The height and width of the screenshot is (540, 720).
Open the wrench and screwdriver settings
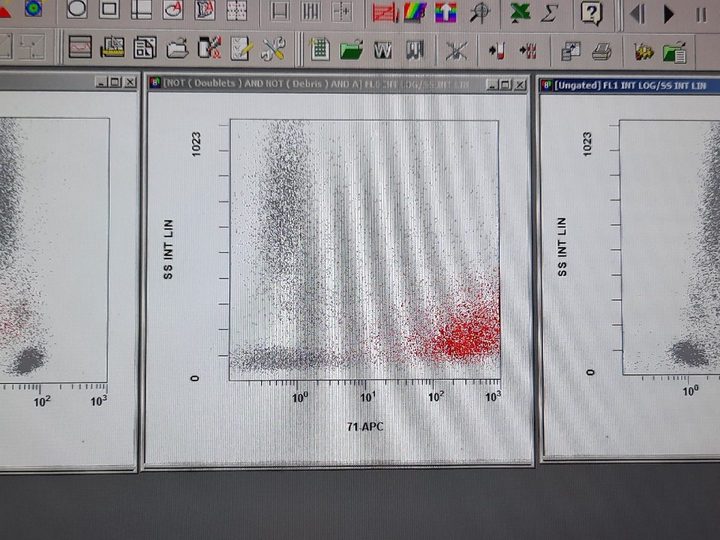pyautogui.click(x=273, y=49)
